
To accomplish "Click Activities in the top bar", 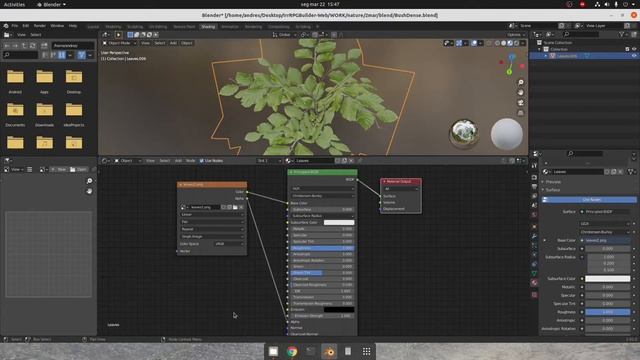I will 14,4.
